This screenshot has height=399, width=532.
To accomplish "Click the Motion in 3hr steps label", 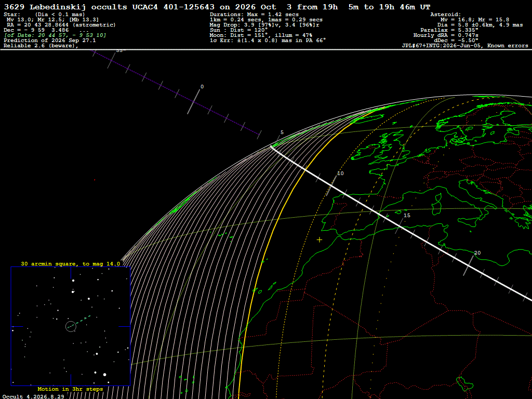I will [x=70, y=389].
